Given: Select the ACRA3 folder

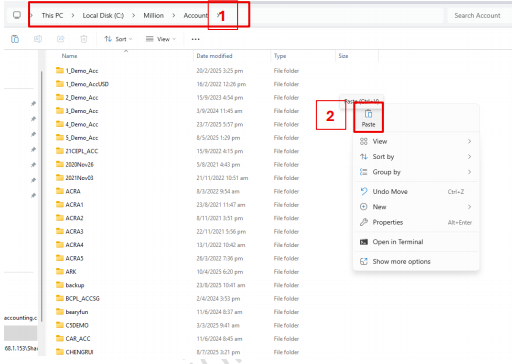Looking at the screenshot, I should click(74, 231).
